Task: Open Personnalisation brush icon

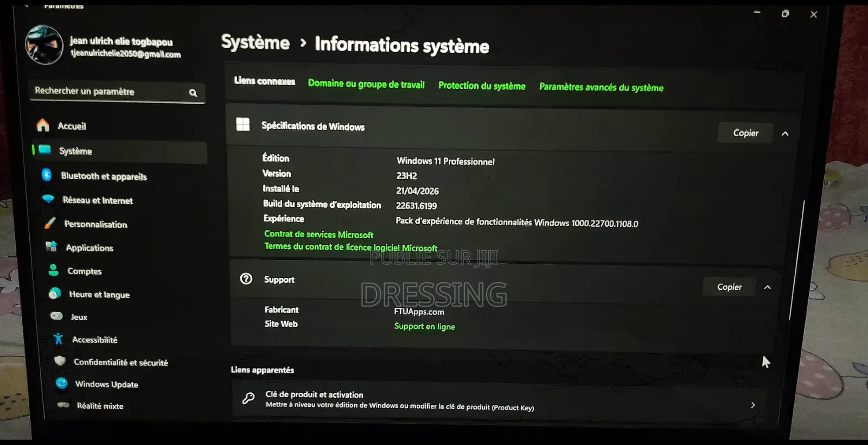Action: click(x=50, y=223)
